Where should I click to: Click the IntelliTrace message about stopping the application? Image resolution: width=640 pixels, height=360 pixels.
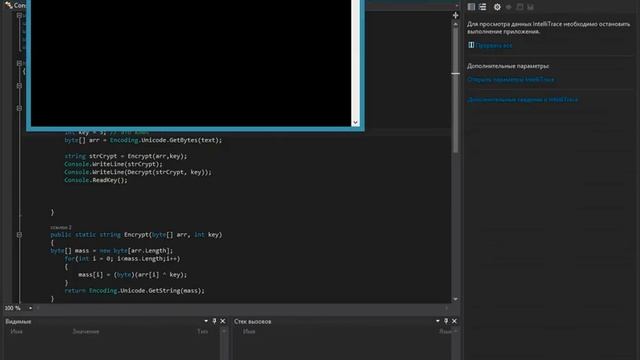click(549, 28)
